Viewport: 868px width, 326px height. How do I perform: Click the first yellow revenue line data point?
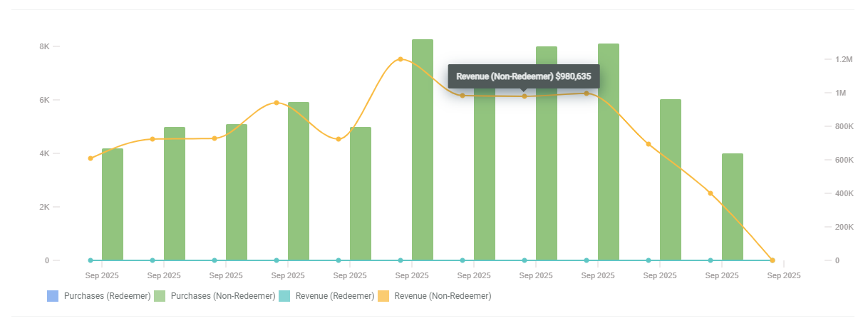pyautogui.click(x=91, y=158)
